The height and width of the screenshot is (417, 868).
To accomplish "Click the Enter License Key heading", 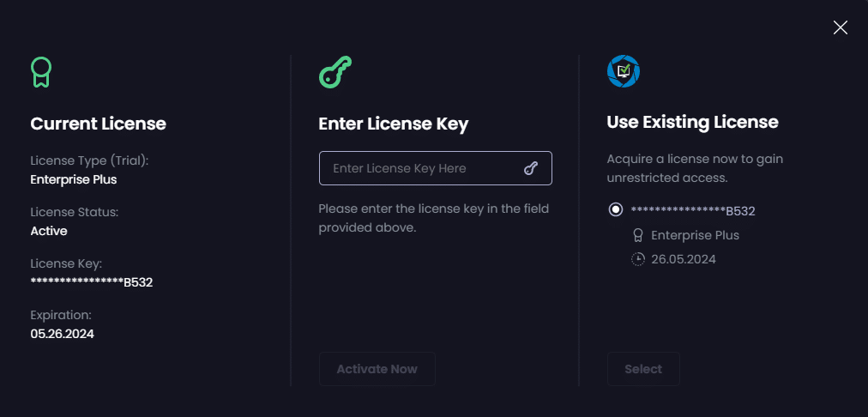I will pyautogui.click(x=393, y=124).
